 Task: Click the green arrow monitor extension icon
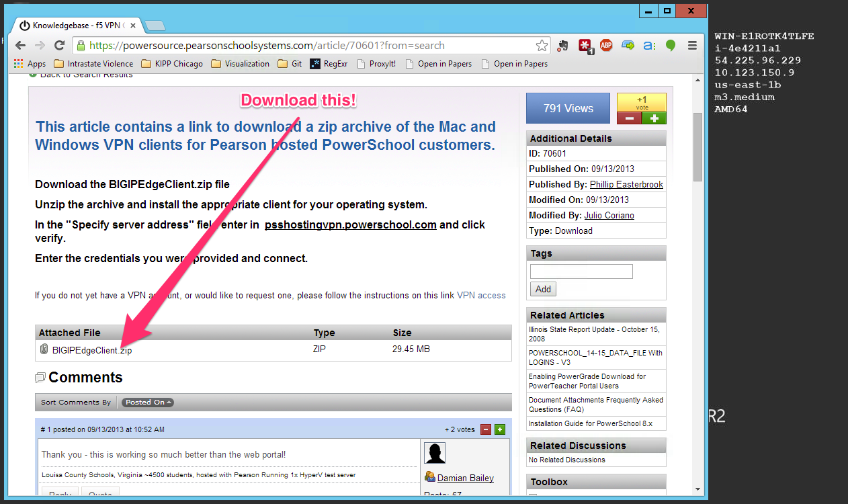(628, 46)
